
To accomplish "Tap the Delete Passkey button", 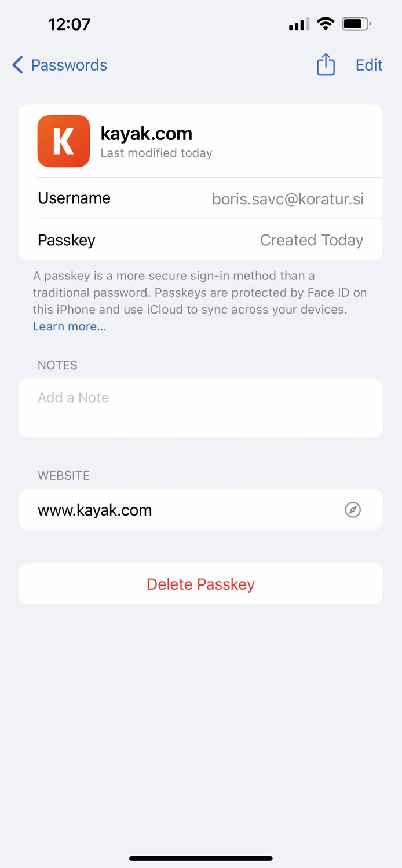I will (x=201, y=584).
